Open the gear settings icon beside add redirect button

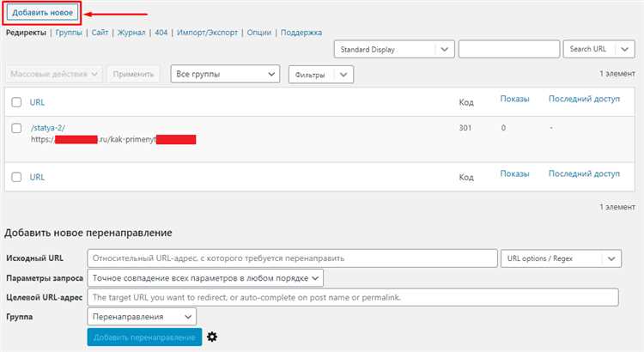coord(212,337)
